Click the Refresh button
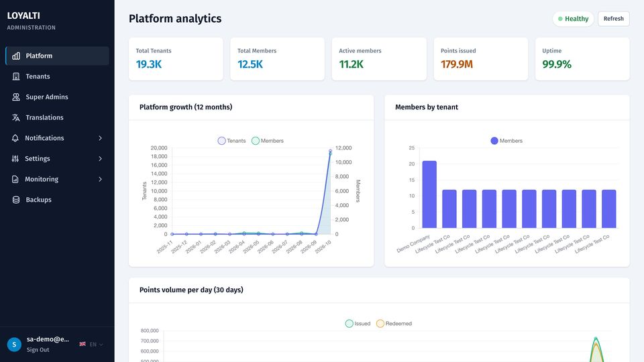The image size is (644, 362). pyautogui.click(x=614, y=19)
